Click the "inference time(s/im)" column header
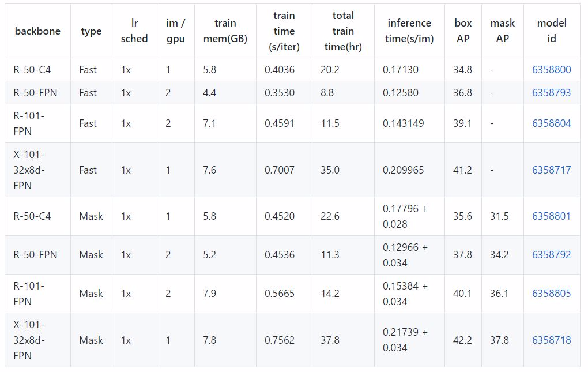This screenshot has height=372, width=588. tap(409, 31)
